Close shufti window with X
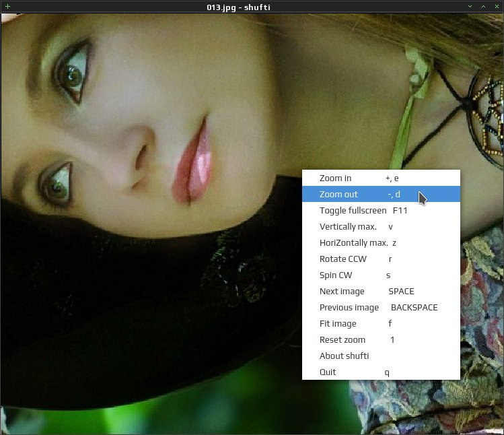 tap(497, 7)
